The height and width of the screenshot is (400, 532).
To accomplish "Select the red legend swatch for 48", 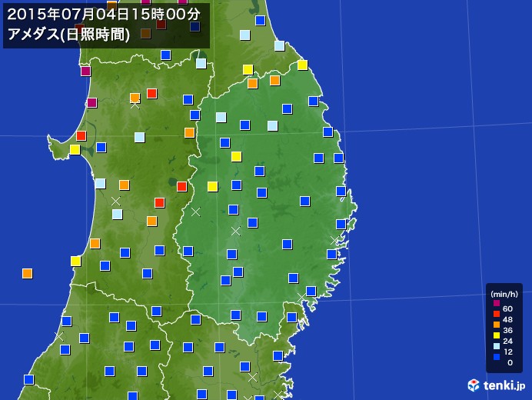I will point(497,314).
